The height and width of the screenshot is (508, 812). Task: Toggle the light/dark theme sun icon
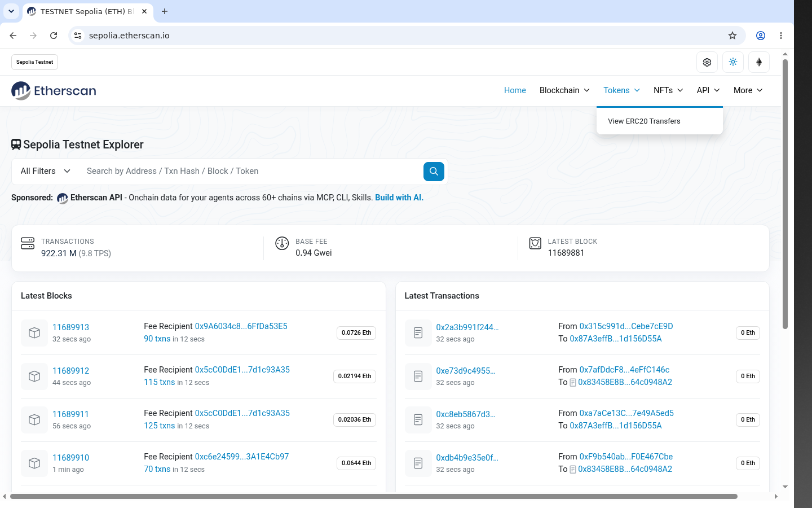[x=733, y=62]
